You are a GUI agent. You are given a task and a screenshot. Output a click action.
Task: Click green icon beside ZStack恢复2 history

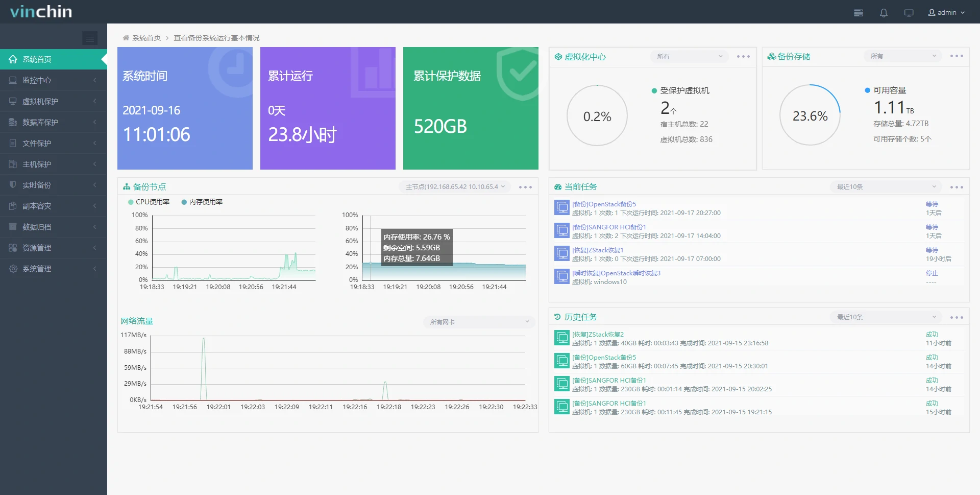coord(562,338)
